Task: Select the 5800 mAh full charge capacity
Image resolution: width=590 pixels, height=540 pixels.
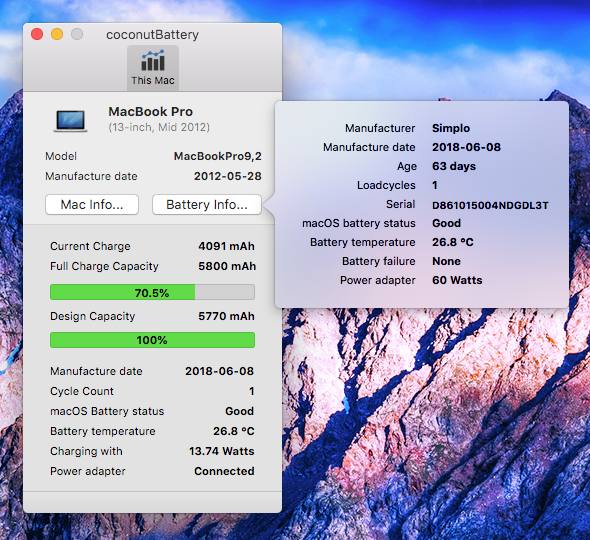Action: click(227, 266)
